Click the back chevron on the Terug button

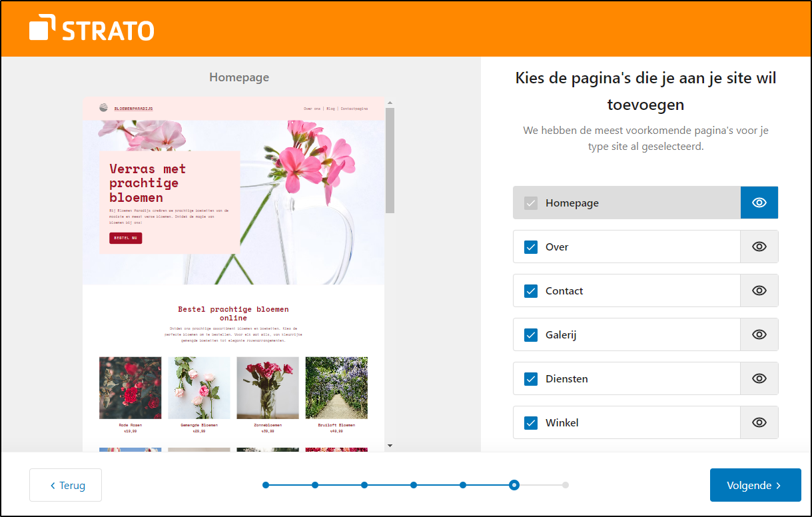click(53, 485)
